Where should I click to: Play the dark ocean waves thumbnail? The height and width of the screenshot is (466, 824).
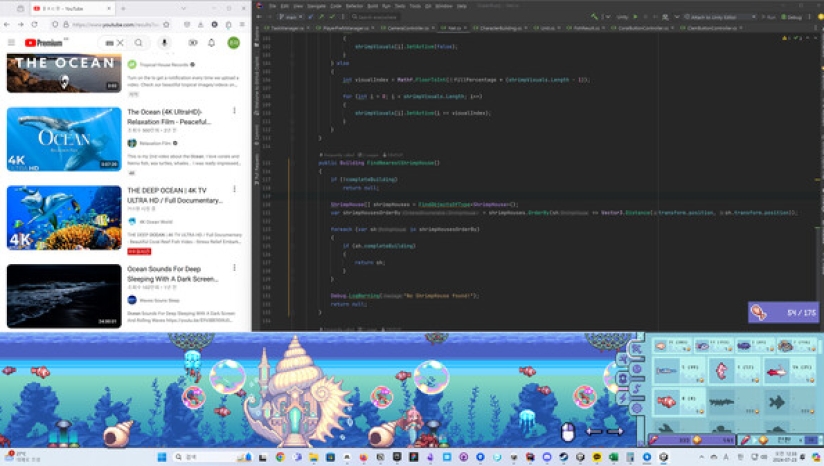click(x=64, y=296)
